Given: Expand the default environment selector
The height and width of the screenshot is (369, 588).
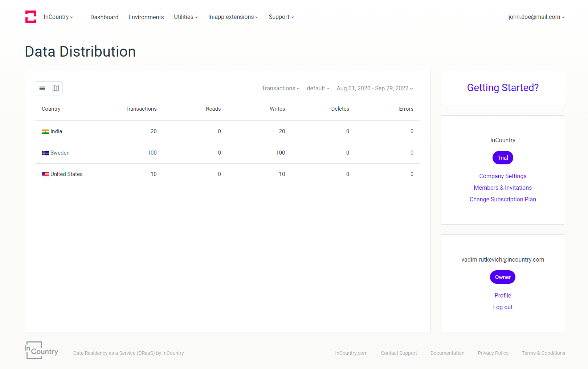Looking at the screenshot, I should click(x=318, y=89).
